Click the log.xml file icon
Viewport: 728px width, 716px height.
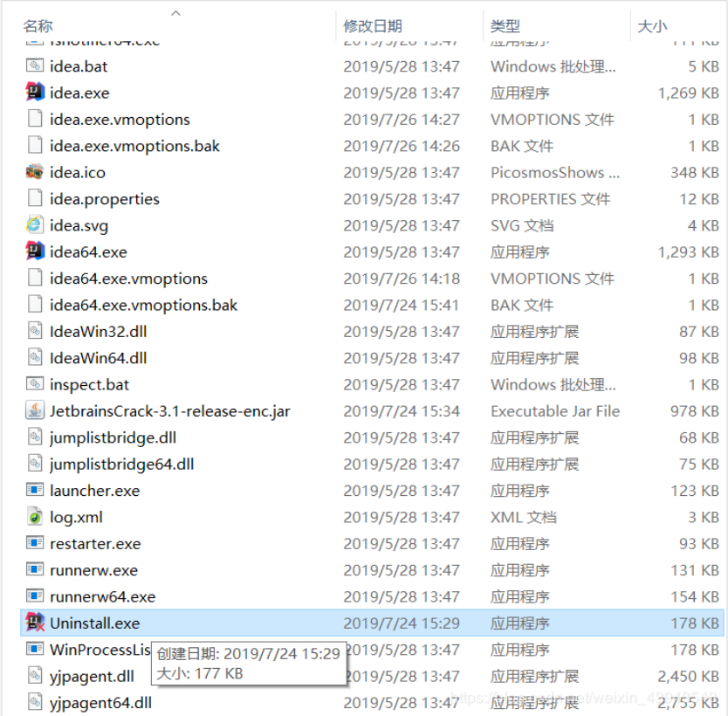[x=35, y=516]
